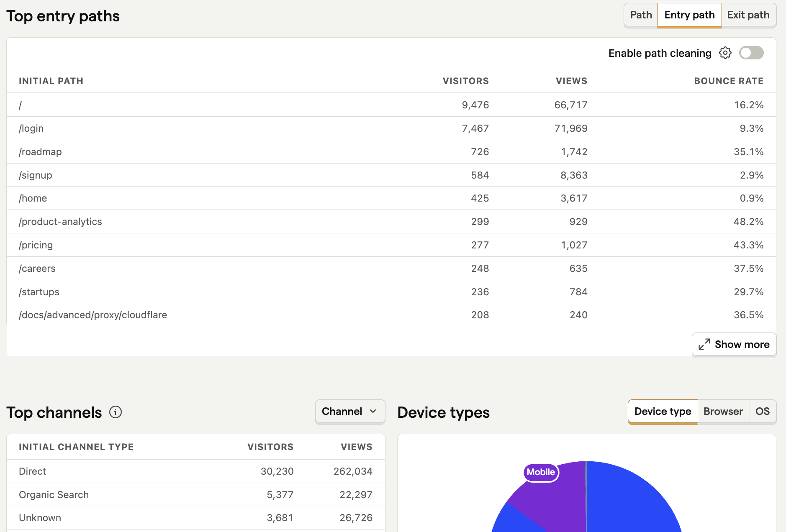
Task: Select the /signup path row
Action: tap(391, 175)
